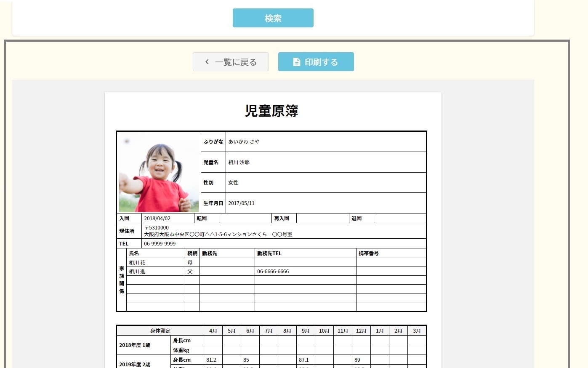Click the 再入園 label

coord(282,218)
